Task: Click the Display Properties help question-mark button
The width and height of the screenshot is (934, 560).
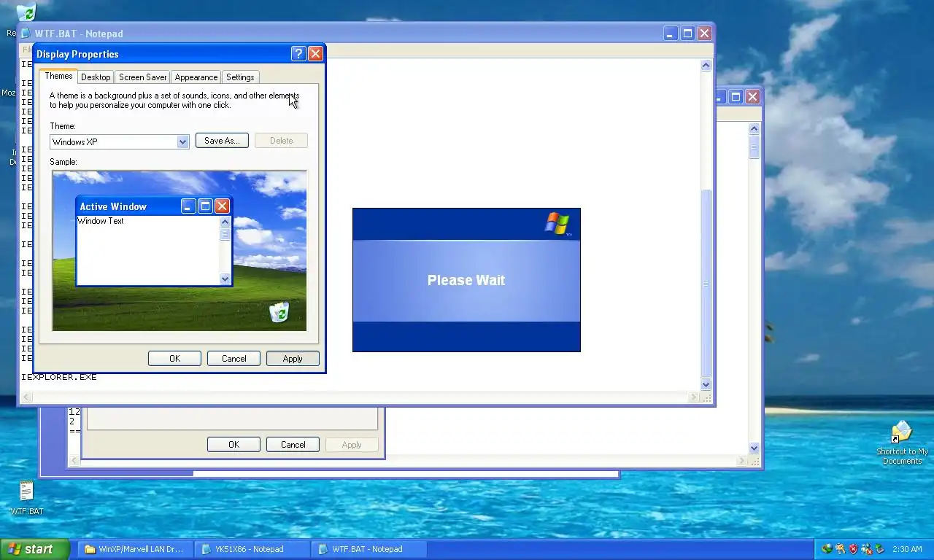Action: pyautogui.click(x=298, y=53)
